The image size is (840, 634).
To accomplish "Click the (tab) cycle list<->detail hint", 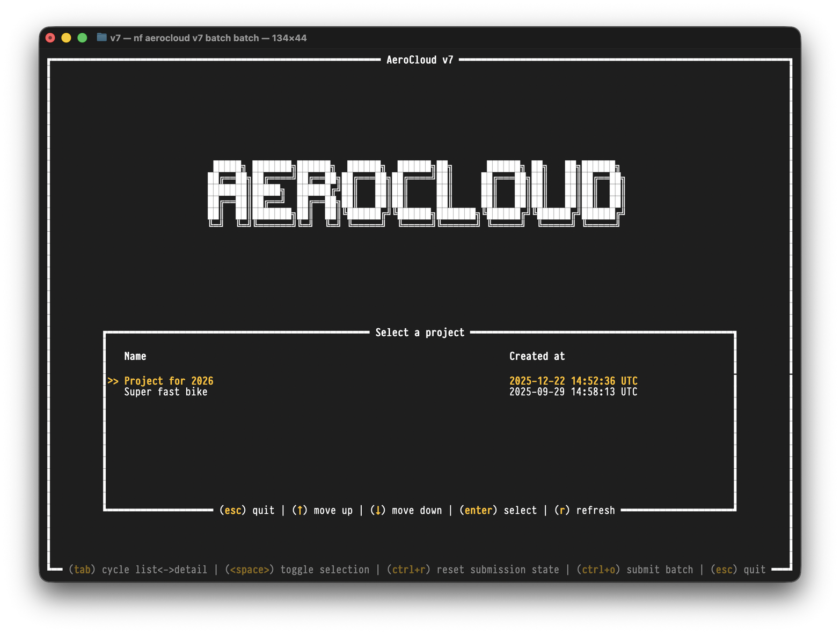I will coord(137,570).
